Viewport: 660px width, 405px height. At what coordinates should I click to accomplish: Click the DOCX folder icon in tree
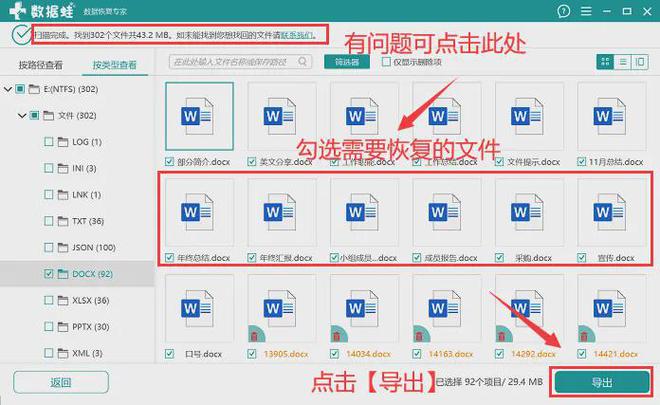(62, 274)
